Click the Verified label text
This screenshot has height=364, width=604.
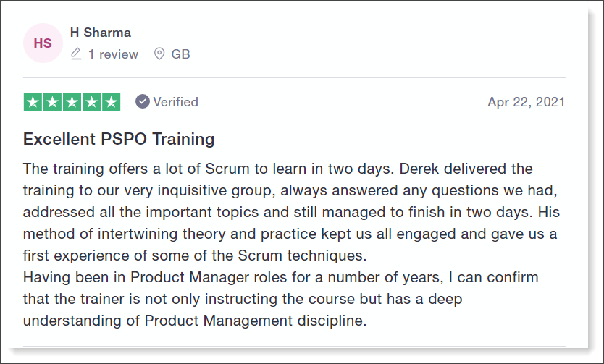tap(176, 102)
